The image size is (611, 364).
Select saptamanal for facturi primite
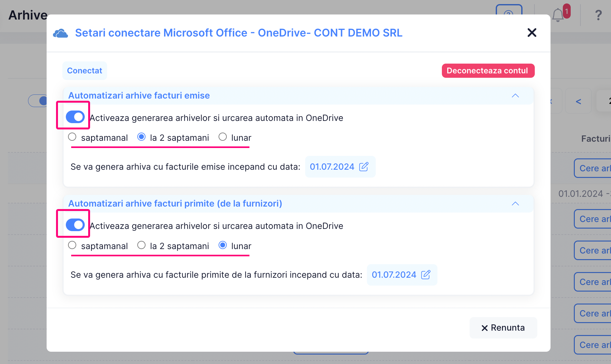pos(72,245)
